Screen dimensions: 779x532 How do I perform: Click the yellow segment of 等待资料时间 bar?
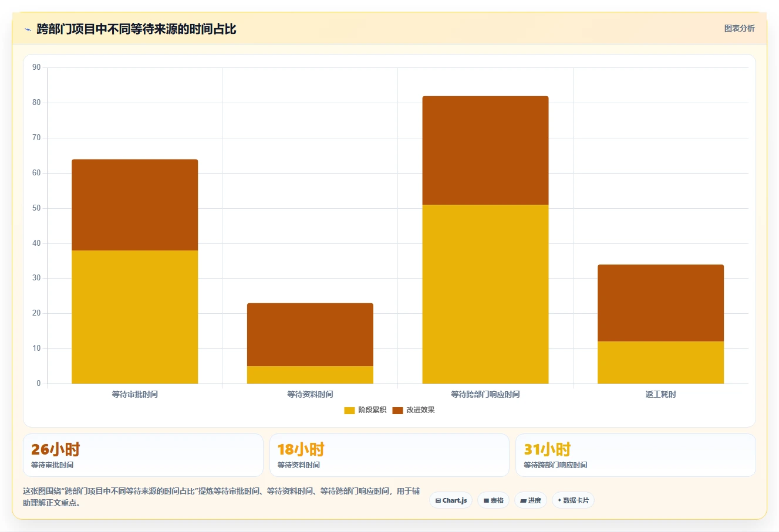tap(310, 375)
